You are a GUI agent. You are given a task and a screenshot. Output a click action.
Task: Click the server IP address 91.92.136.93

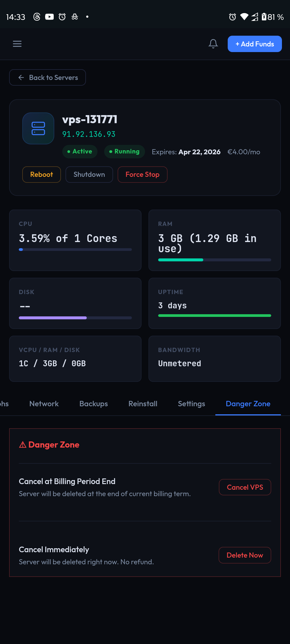click(89, 134)
